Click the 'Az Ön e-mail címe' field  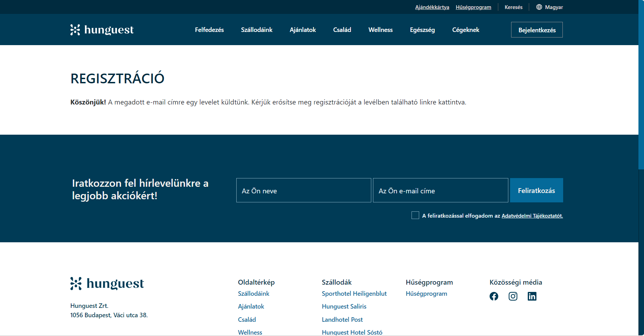coord(441,190)
